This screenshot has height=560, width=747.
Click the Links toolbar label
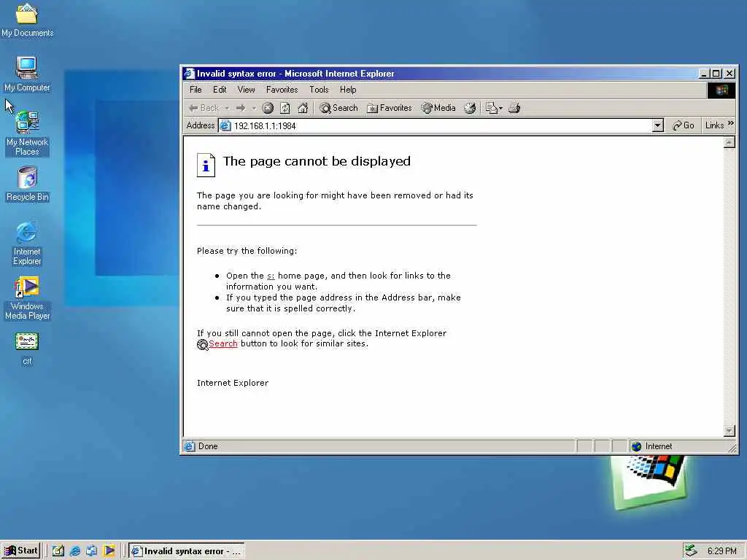[714, 125]
